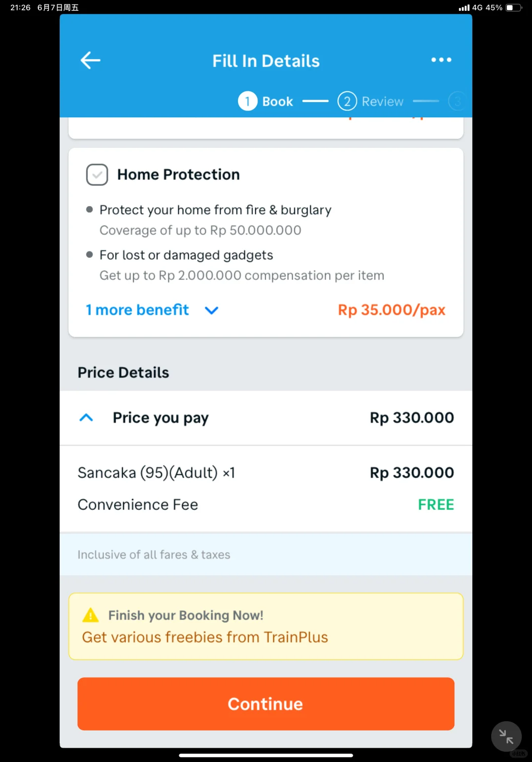
Task: Tap the cellular signal bars icon
Action: [464, 8]
